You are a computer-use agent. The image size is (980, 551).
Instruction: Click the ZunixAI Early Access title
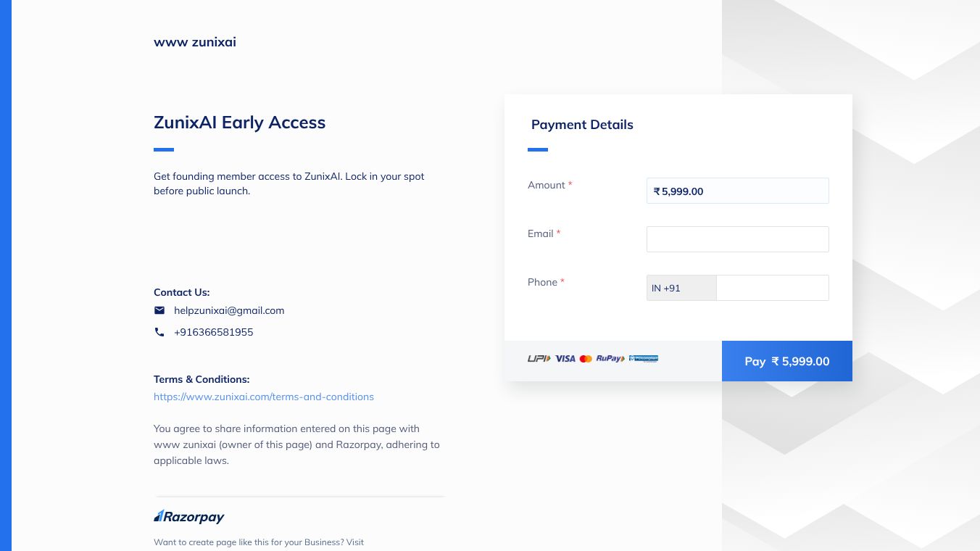coord(239,123)
